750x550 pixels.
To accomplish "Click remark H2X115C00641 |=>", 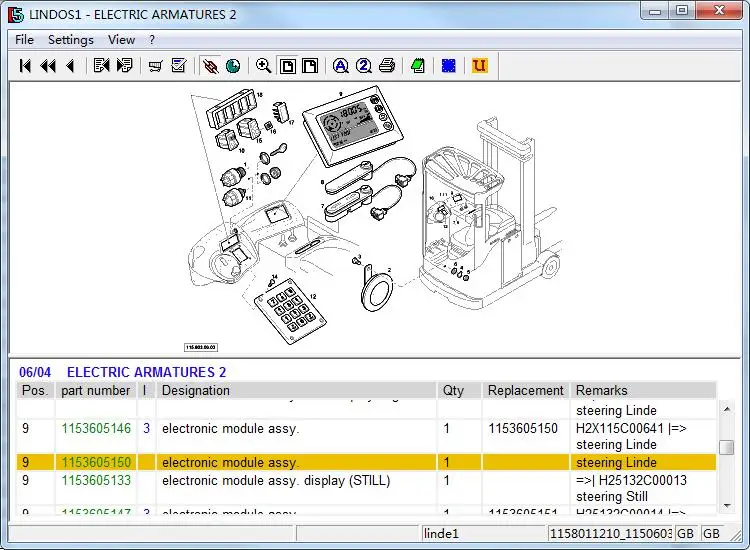I will tap(631, 428).
